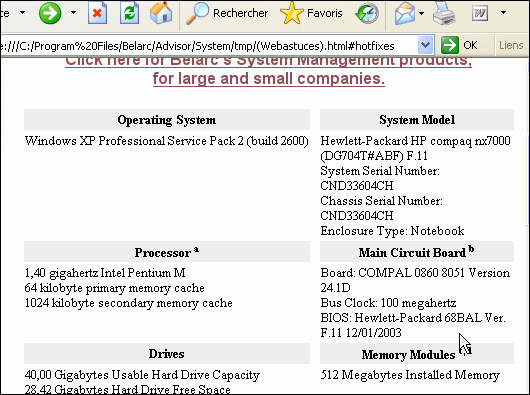The image size is (530, 395).
Task: Click '1,40 gigahertz Intel Pentium M' text
Action: click(x=105, y=273)
